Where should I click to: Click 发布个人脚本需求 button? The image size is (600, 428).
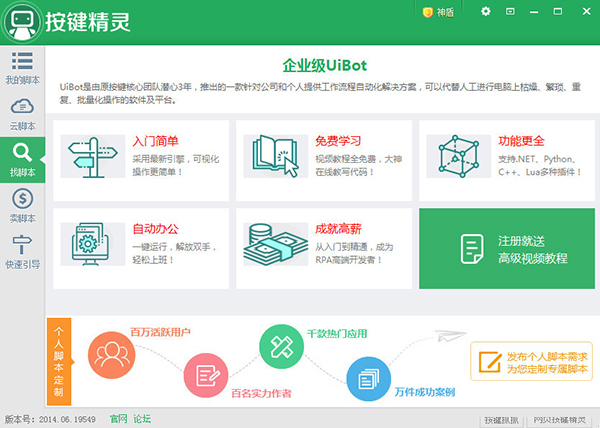532,361
